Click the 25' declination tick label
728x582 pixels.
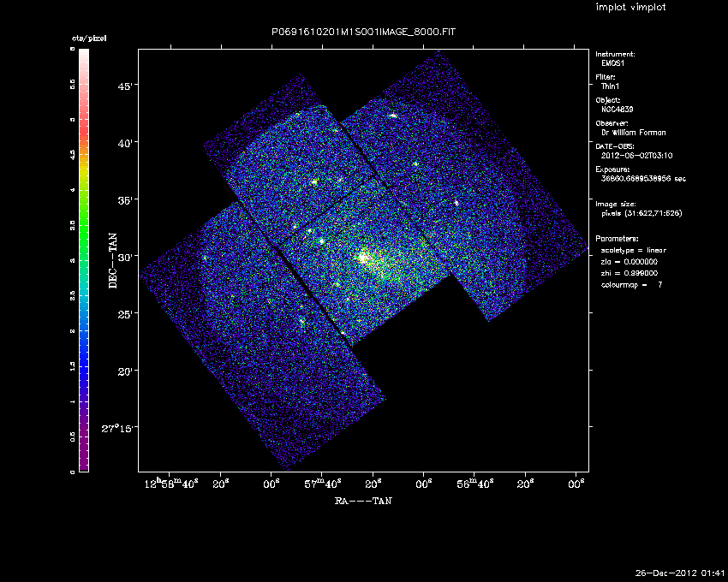pos(124,314)
